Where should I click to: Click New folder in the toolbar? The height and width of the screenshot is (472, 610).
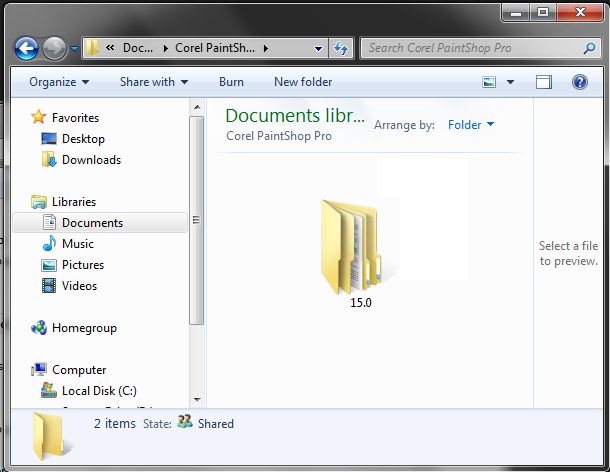[303, 82]
